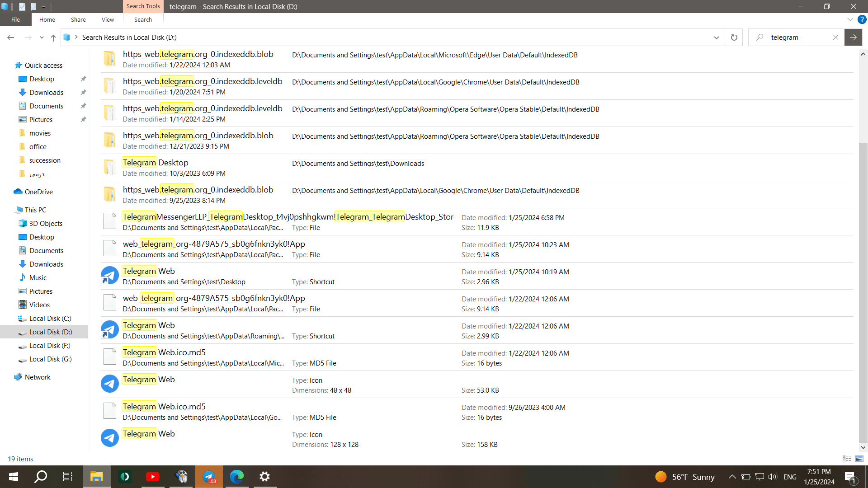Select Local Disk (F:) in navigation pane

pos(50,346)
